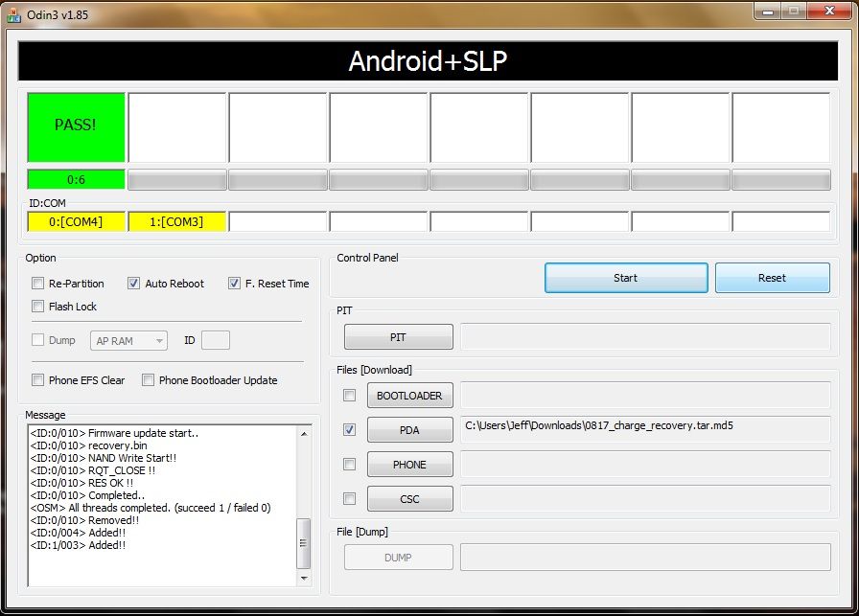Image resolution: width=859 pixels, height=616 pixels.
Task: Click the Dump ID input field
Action: point(216,340)
